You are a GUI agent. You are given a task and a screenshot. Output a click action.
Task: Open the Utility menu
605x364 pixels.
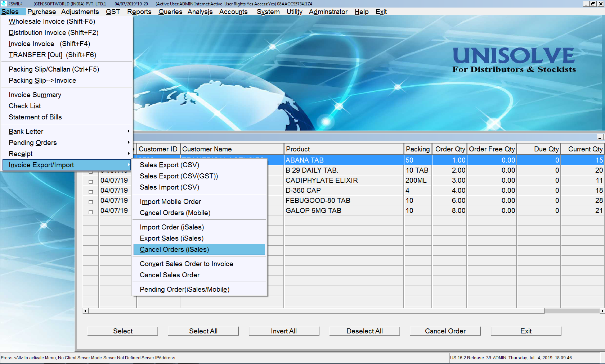295,12
